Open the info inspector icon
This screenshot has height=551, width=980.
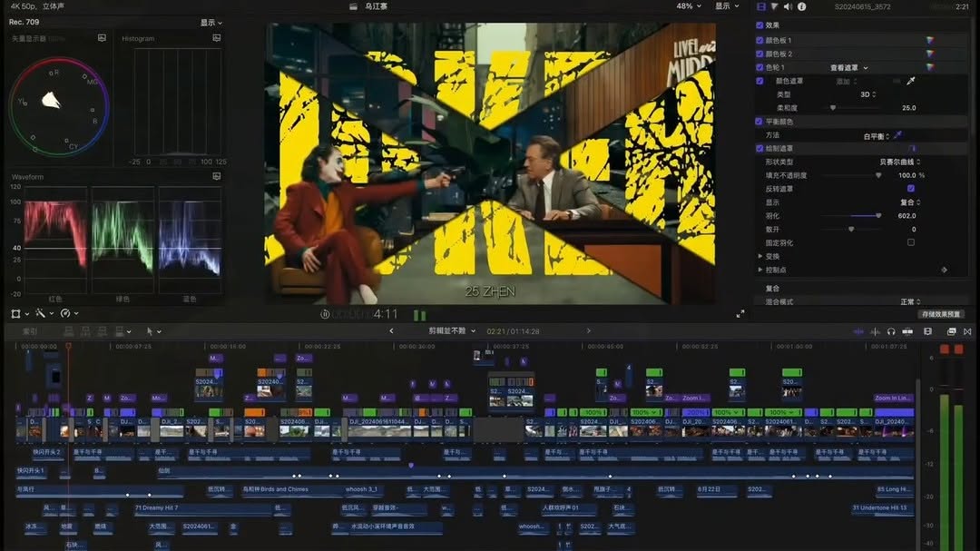tap(802, 6)
